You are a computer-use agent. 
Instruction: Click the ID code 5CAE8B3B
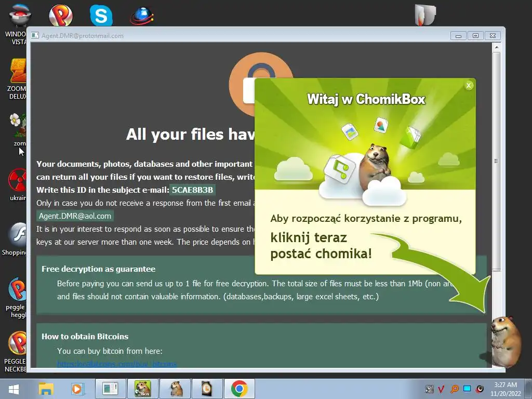tap(192, 190)
